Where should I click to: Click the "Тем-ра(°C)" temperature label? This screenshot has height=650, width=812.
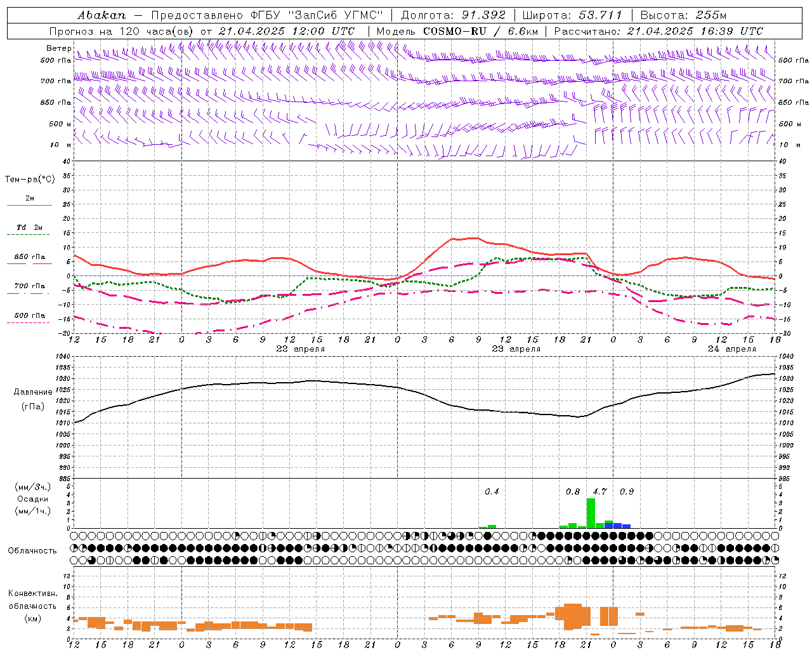pos(30,180)
